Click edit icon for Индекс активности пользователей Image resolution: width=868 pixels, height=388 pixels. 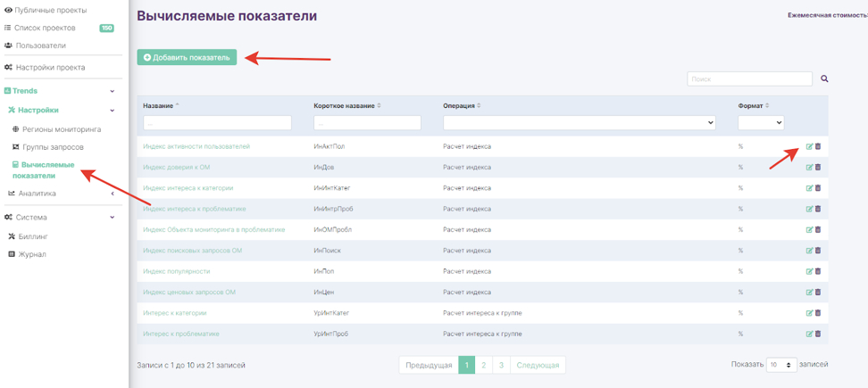click(x=809, y=146)
